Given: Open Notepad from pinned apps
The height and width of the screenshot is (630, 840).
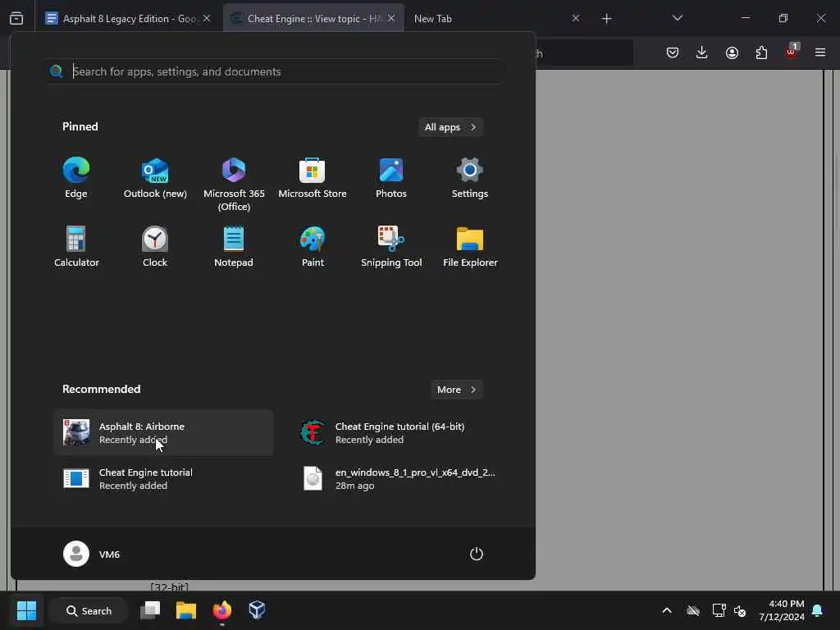Looking at the screenshot, I should (x=234, y=246).
